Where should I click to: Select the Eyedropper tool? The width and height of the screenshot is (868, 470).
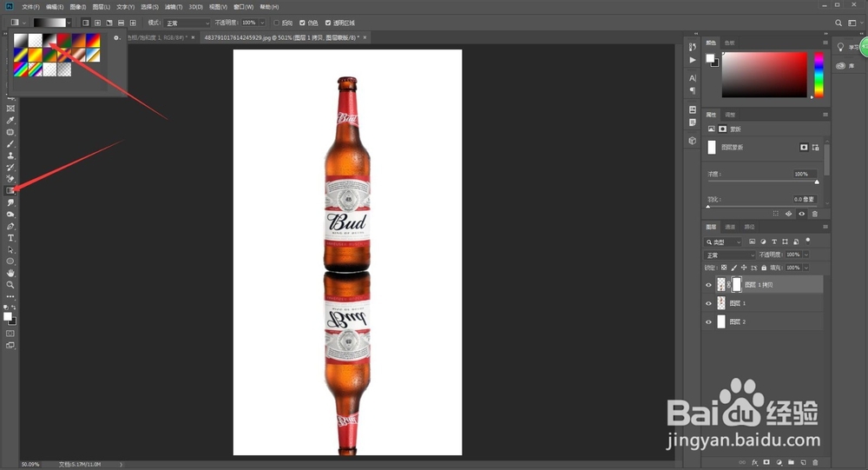click(x=10, y=120)
